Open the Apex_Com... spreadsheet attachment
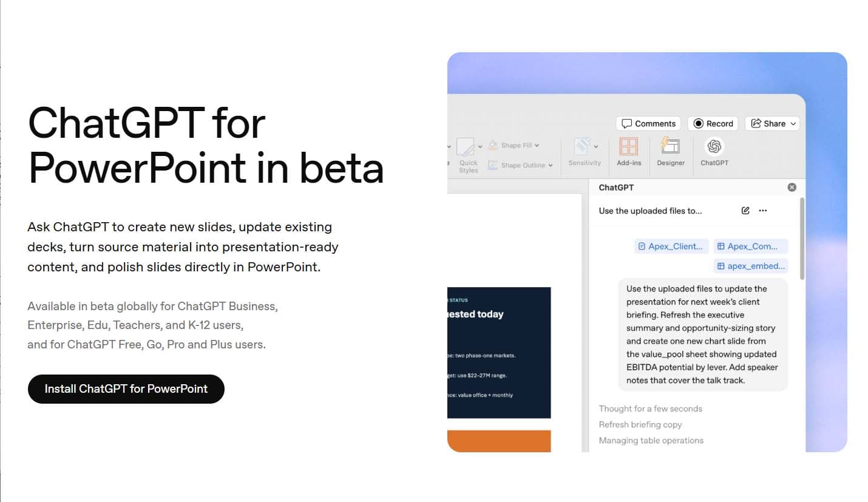 751,246
